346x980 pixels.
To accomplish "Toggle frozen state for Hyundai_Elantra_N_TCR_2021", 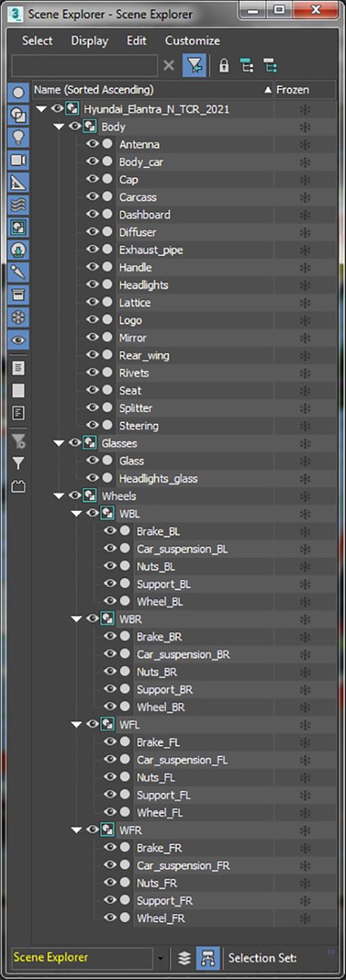I will tap(306, 110).
